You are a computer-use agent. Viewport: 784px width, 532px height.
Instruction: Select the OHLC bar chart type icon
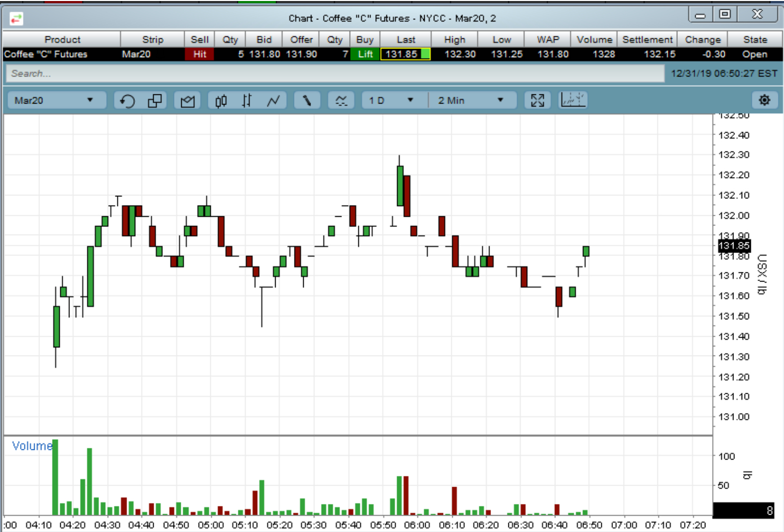tap(247, 100)
